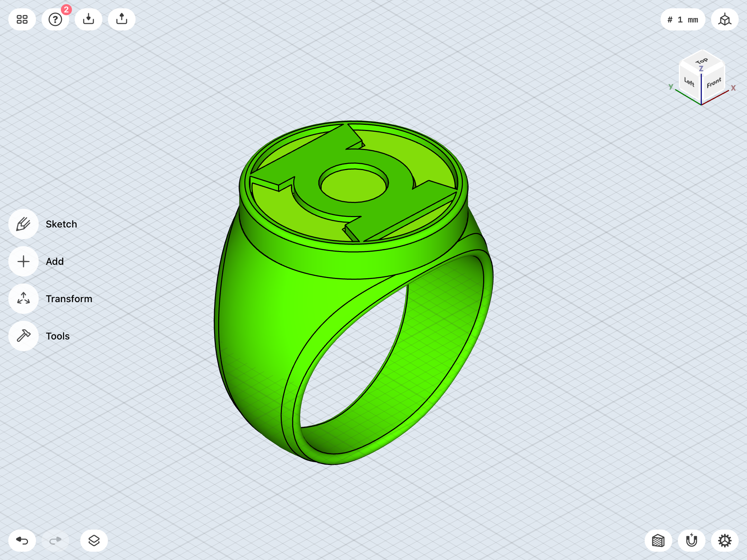Open the Tools hammer icon

pos(24,336)
